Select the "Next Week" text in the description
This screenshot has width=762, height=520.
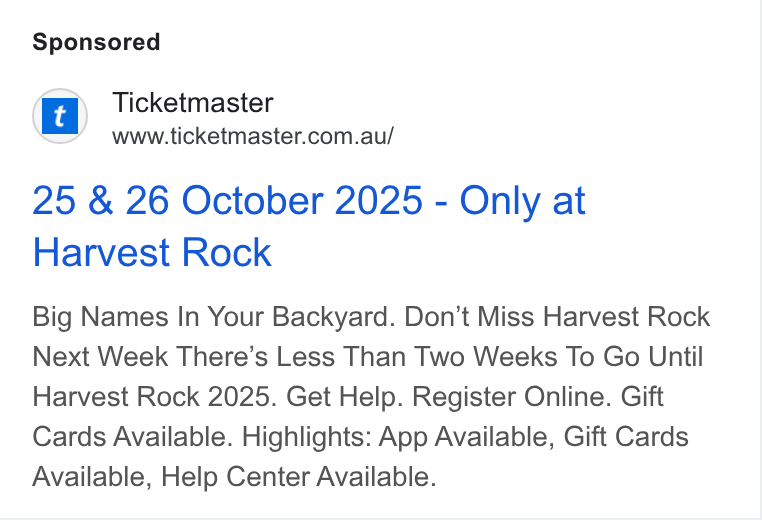tap(100, 357)
